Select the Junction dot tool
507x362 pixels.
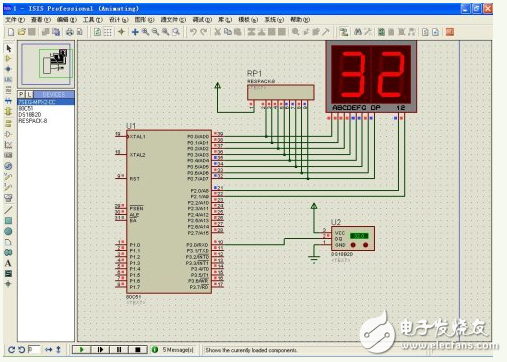pos(9,69)
